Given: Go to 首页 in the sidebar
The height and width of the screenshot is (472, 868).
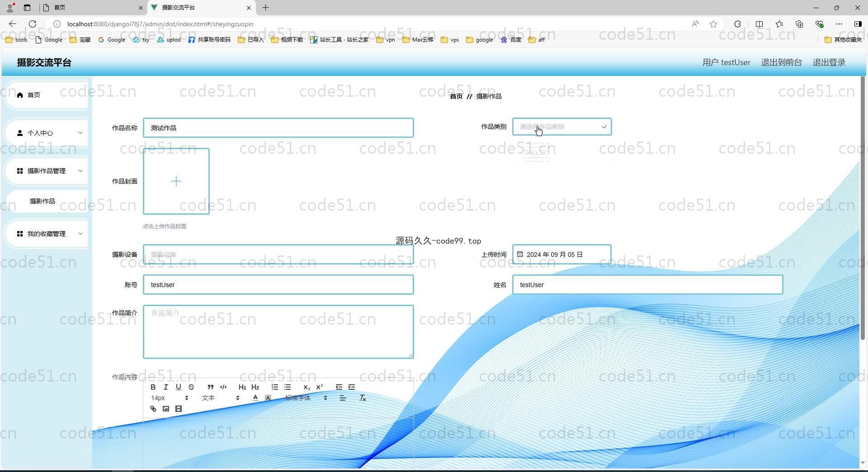Looking at the screenshot, I should coord(46,95).
